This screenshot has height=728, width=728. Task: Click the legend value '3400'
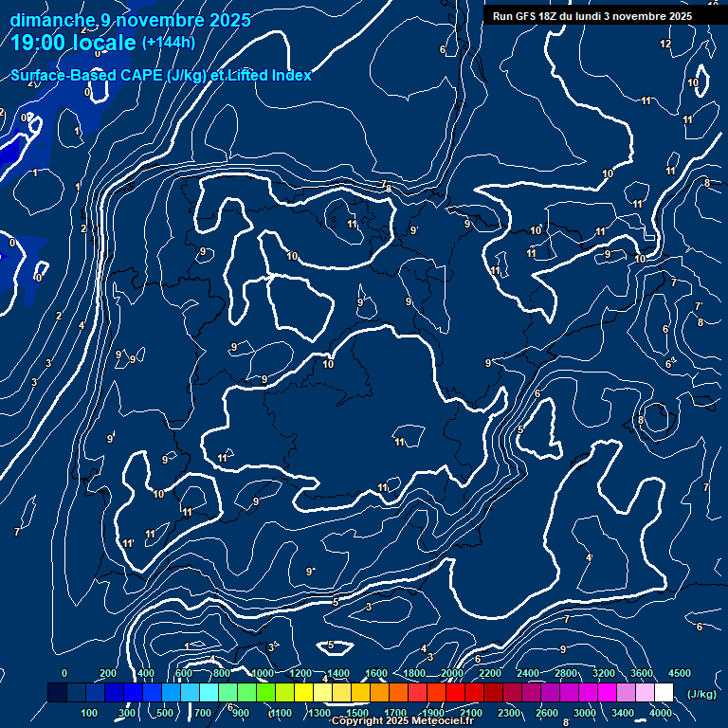tap(623, 713)
